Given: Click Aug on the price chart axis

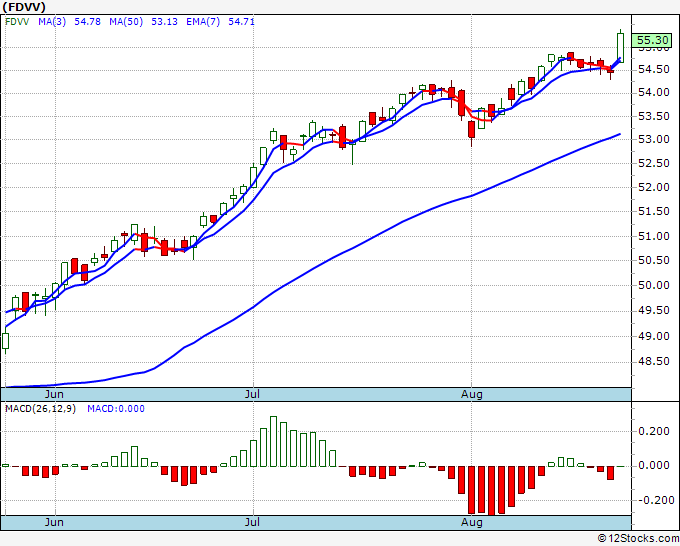Looking at the screenshot, I should (x=471, y=395).
